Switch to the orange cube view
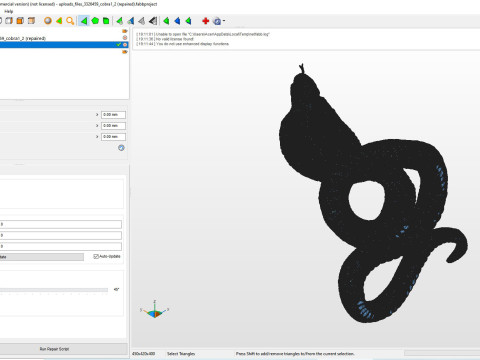Viewport: 480px width, 360px height. click(20, 21)
